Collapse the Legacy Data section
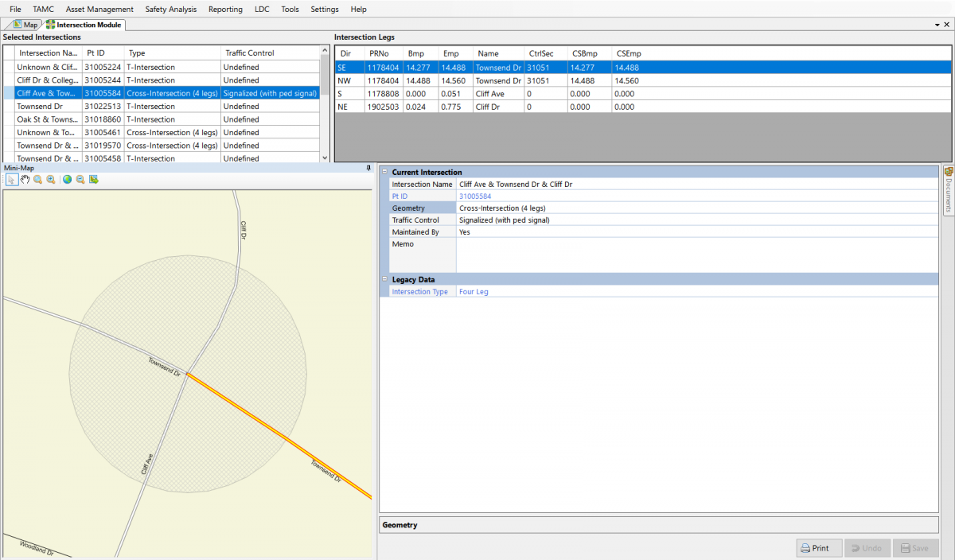This screenshot has width=955, height=560. (x=385, y=279)
